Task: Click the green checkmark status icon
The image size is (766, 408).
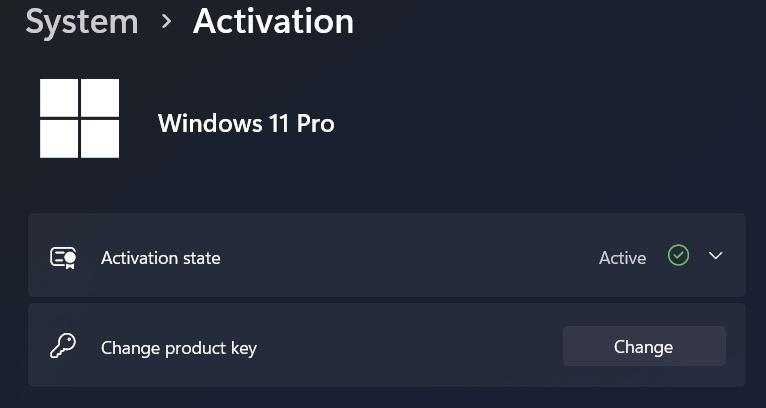Action: (679, 257)
